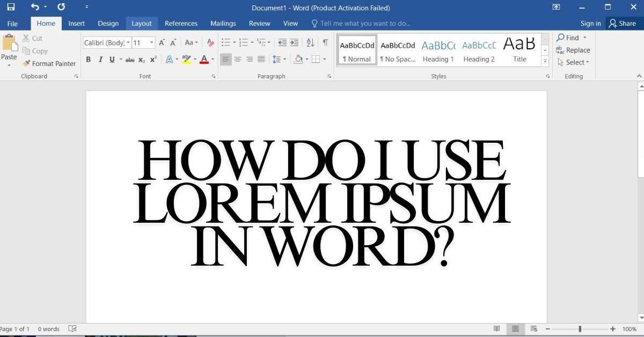Click the Undo arrow icon

[35, 8]
